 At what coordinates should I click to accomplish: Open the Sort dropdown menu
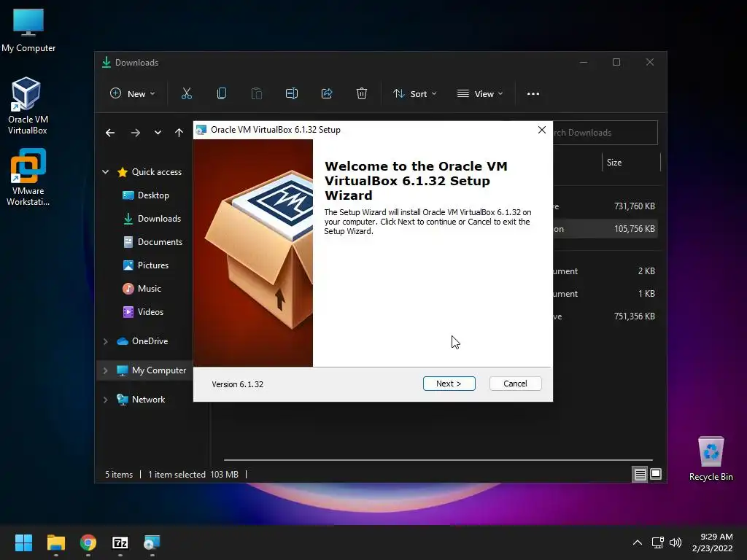[414, 94]
